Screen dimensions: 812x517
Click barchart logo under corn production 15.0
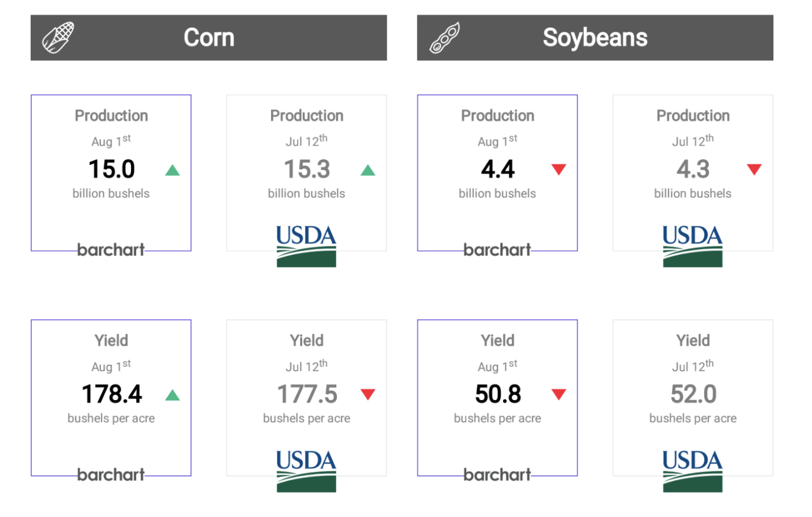click(111, 249)
